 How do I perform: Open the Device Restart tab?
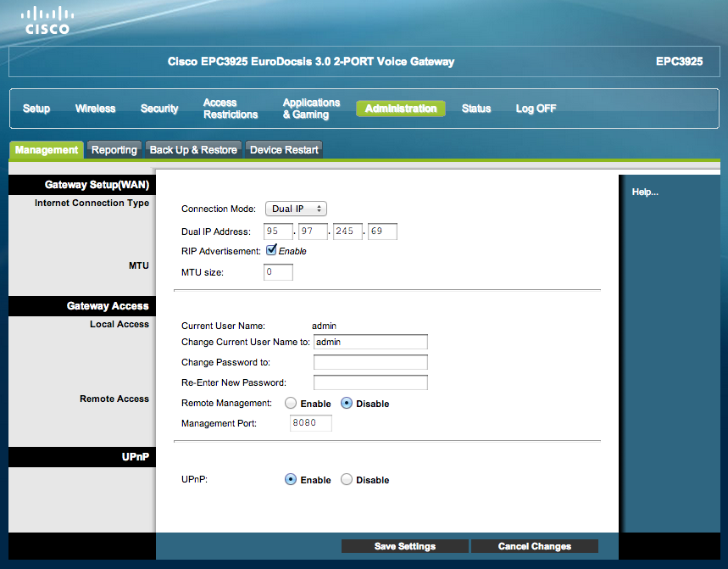(284, 149)
